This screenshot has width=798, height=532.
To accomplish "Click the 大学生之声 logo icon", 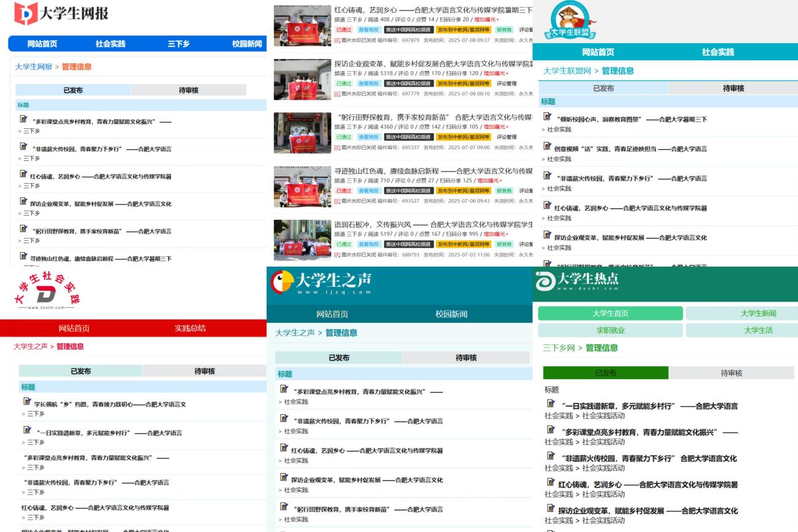I will pyautogui.click(x=282, y=281).
